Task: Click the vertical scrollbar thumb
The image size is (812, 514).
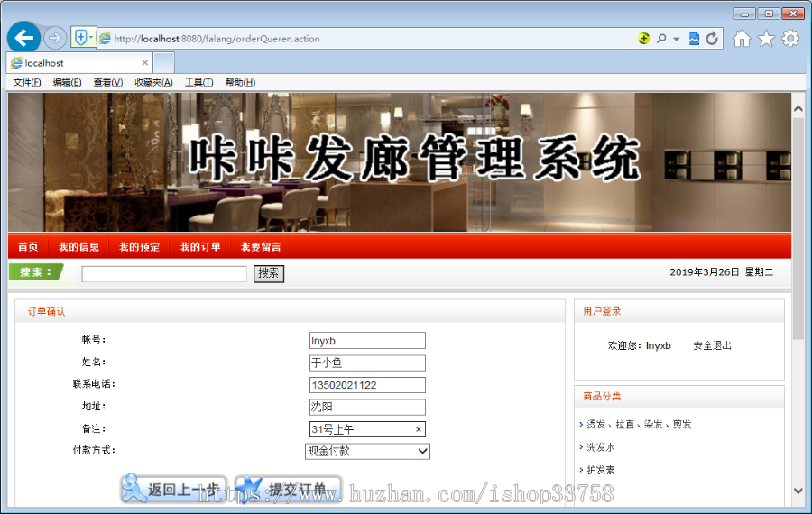Action: pyautogui.click(x=798, y=229)
